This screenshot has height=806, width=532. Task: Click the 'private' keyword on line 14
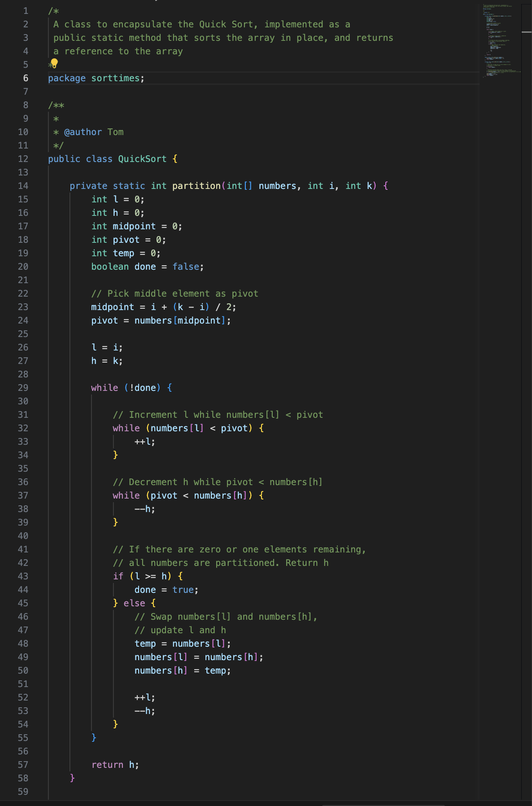click(88, 186)
